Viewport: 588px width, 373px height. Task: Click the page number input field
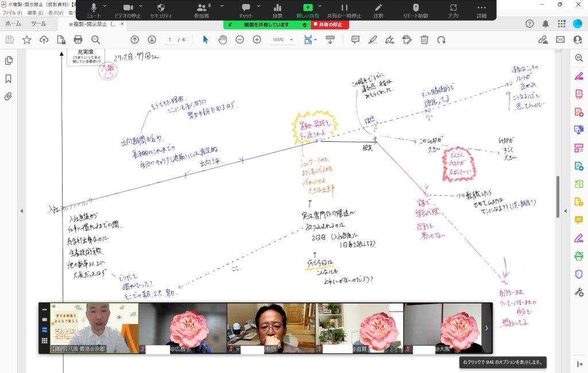169,40
